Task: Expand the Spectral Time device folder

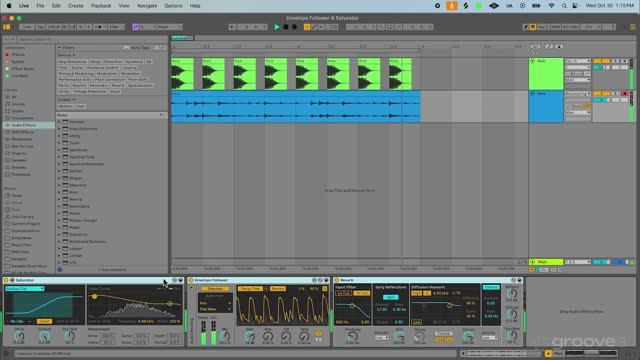Action: [x=59, y=157]
